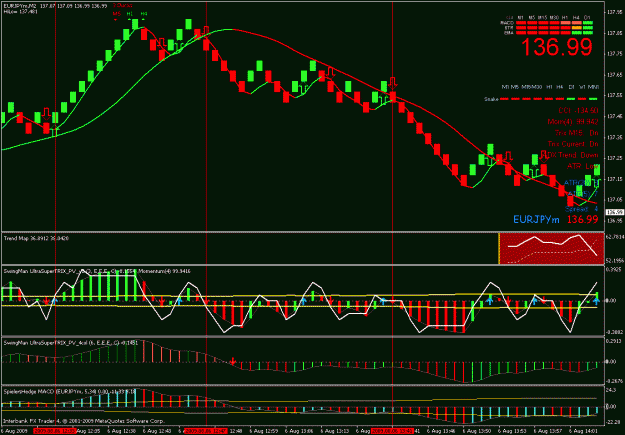
Task: Click the green D1 cell in the MACD row
Action: click(x=588, y=23)
